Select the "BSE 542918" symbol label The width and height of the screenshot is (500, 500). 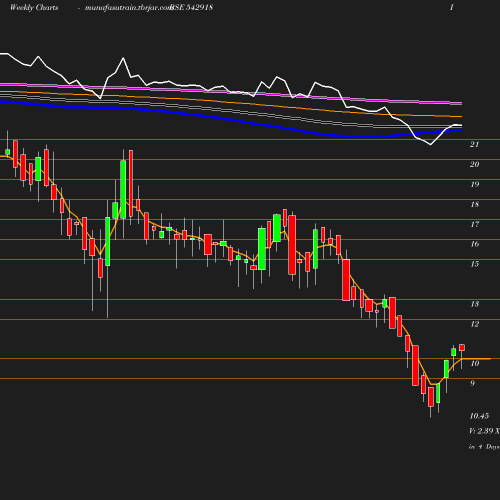coord(191,7)
